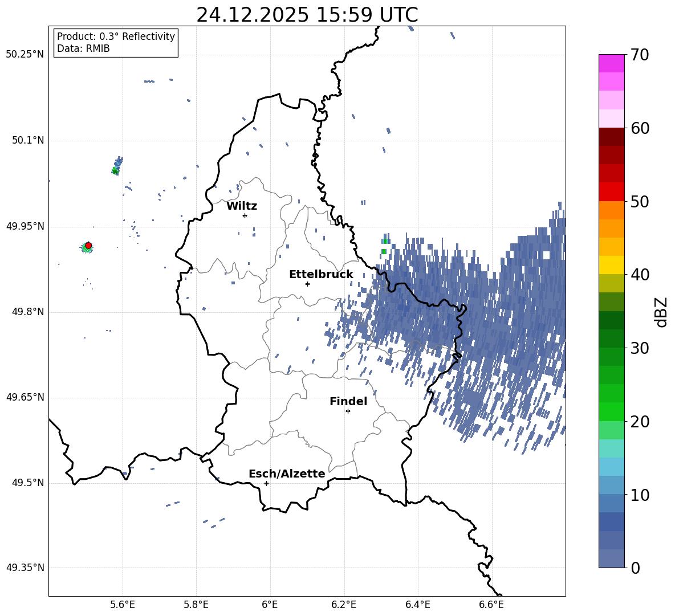This screenshot has width=675, height=616.
Task: Click the 6.4°E longitude label
Action: pos(417,605)
